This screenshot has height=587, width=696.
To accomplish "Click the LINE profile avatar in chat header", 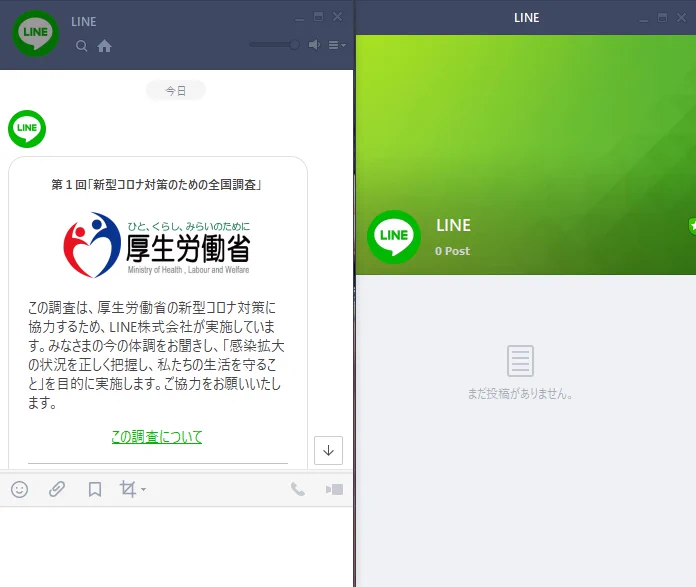I will point(35,33).
